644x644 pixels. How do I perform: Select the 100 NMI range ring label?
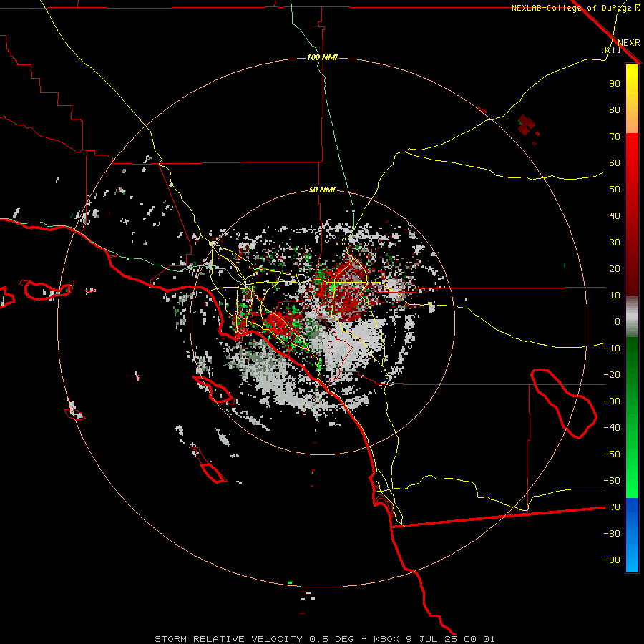tap(322, 57)
